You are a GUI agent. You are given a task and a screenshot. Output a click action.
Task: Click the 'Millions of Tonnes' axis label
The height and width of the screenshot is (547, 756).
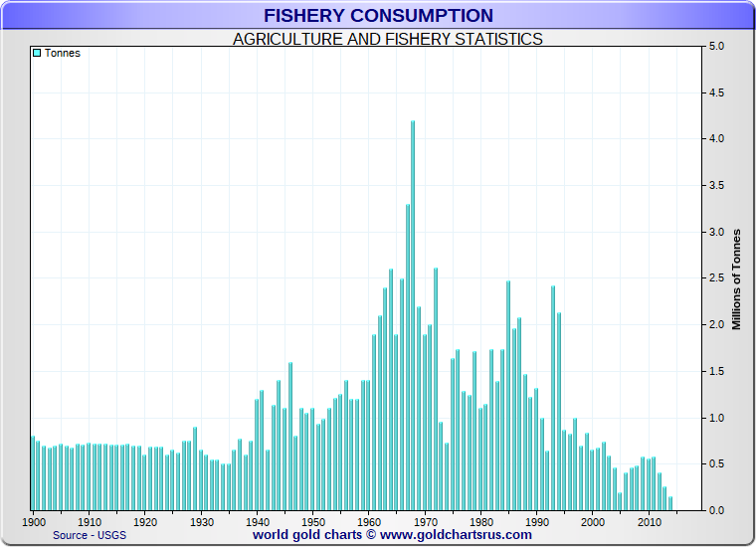tap(736, 279)
